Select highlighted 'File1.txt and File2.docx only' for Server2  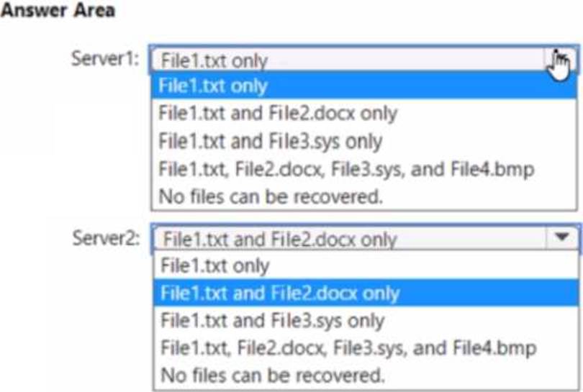(x=366, y=293)
